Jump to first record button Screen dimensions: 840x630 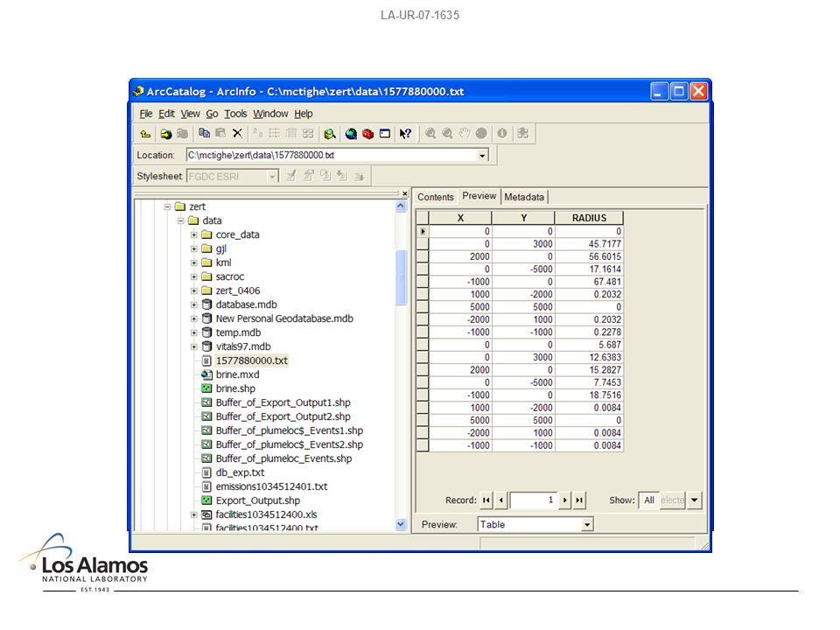point(486,500)
